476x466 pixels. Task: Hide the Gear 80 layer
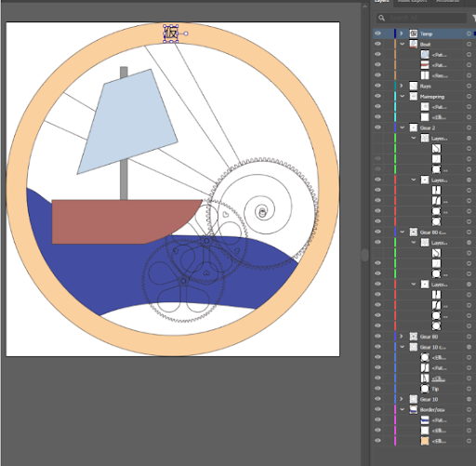click(377, 336)
